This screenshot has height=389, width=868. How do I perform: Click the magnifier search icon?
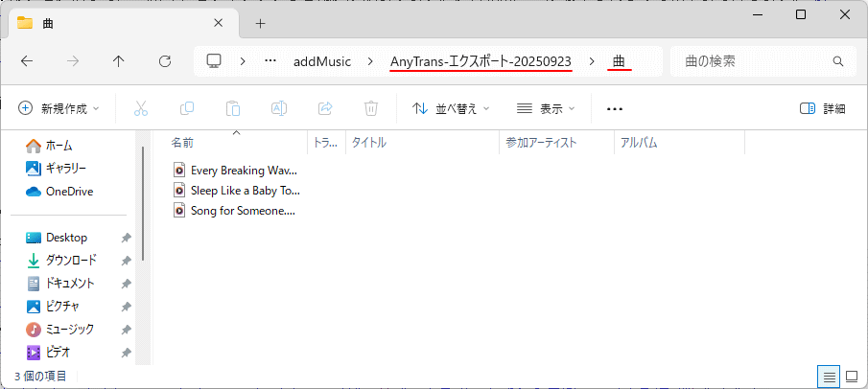tap(838, 61)
